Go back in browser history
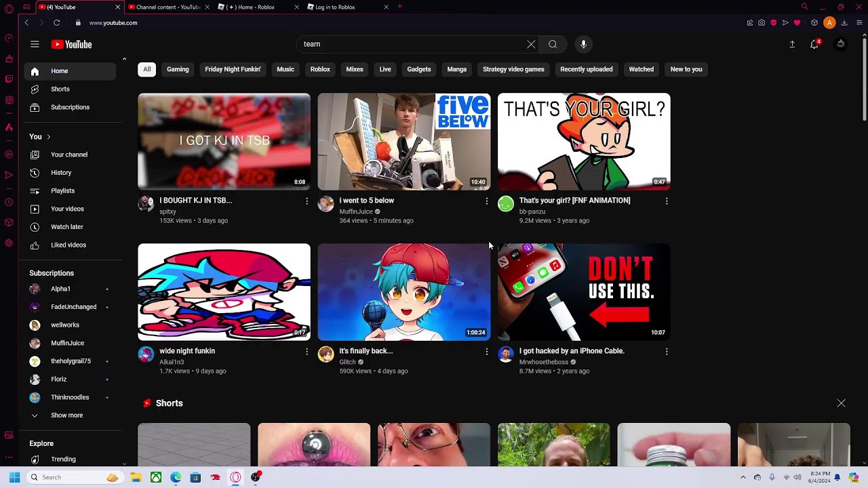This screenshot has height=488, width=868. click(26, 22)
